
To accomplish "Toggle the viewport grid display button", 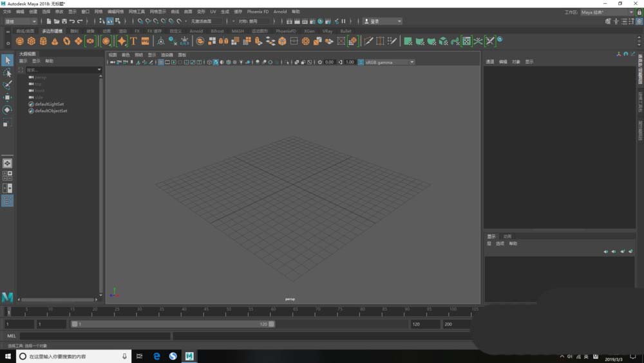I will coord(160,63).
